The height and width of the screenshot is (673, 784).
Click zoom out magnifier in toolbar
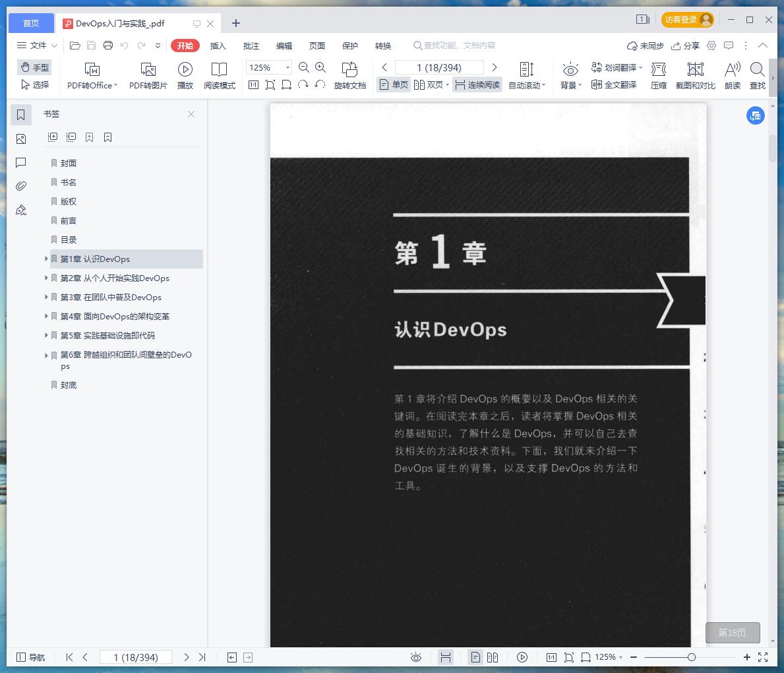click(303, 67)
